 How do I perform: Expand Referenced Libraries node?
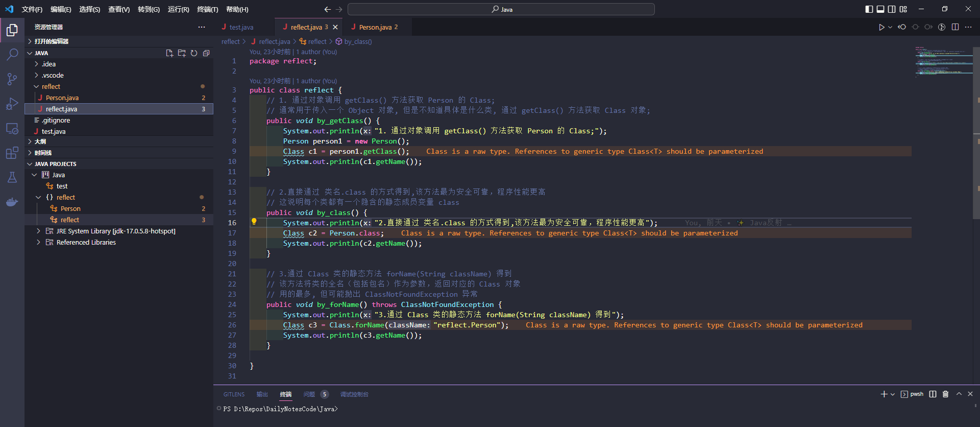click(x=38, y=242)
